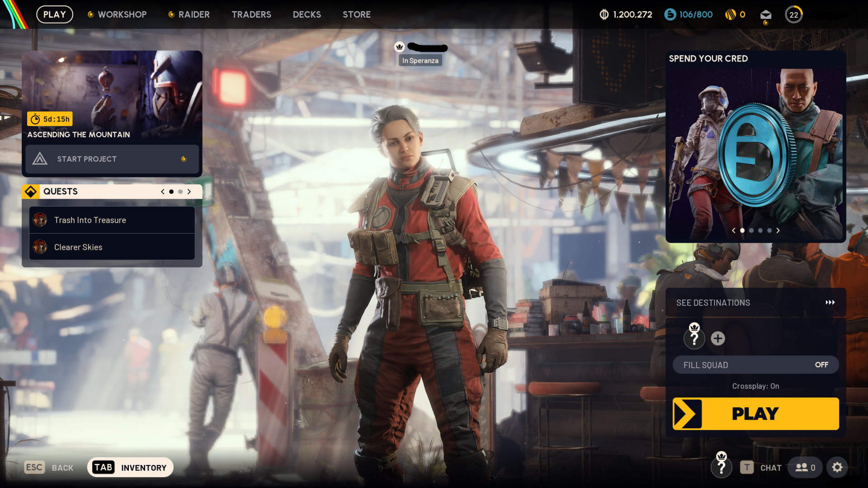This screenshot has width=868, height=488.
Task: Select the second Quests page dot
Action: coord(180,192)
